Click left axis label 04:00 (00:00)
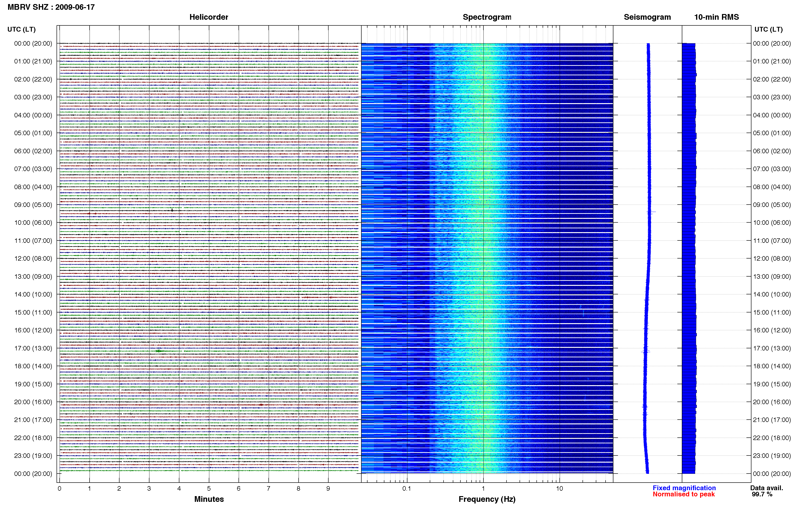Screen dimensions: 812x508 [33, 115]
